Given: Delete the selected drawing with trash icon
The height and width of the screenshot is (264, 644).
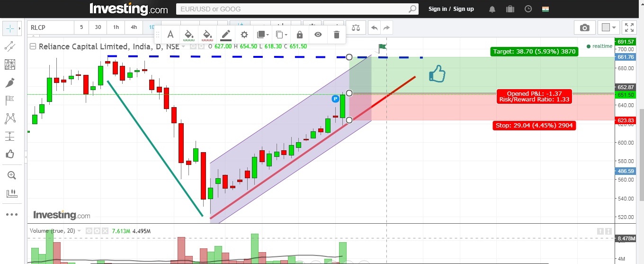Looking at the screenshot, I should pos(337,34).
